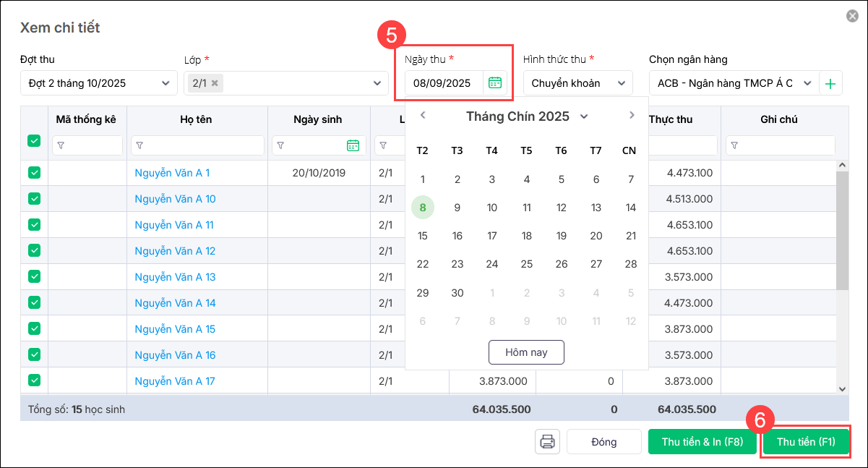
Task: Click filter icon in Họ tên column
Action: tap(139, 145)
